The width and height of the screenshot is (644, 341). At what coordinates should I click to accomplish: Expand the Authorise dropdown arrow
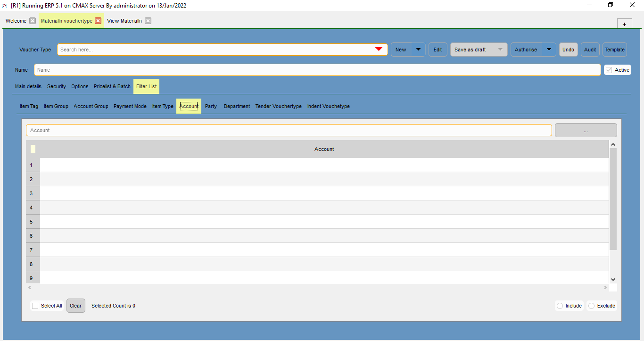(x=549, y=50)
